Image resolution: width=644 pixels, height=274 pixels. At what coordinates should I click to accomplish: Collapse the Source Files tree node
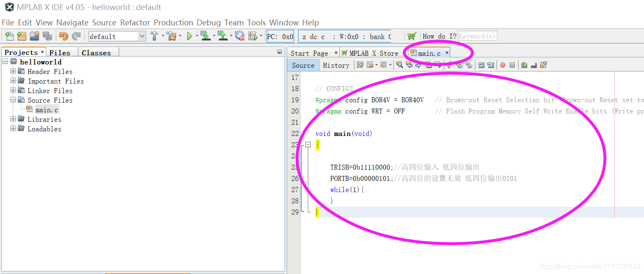coord(13,100)
